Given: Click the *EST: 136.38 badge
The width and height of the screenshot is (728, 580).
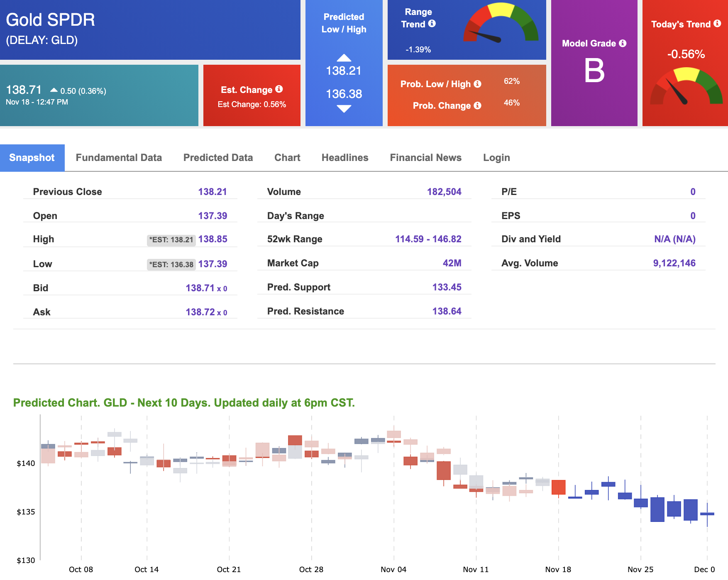Looking at the screenshot, I should pos(171,265).
